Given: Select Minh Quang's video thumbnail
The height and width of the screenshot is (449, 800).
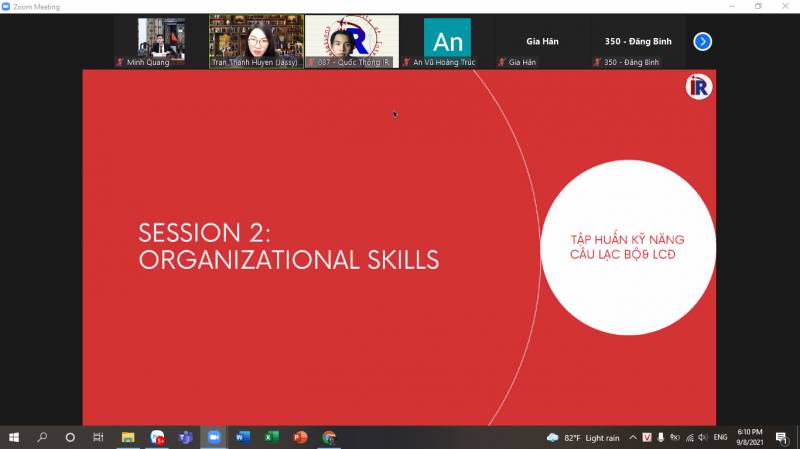Looking at the screenshot, I should (160, 41).
